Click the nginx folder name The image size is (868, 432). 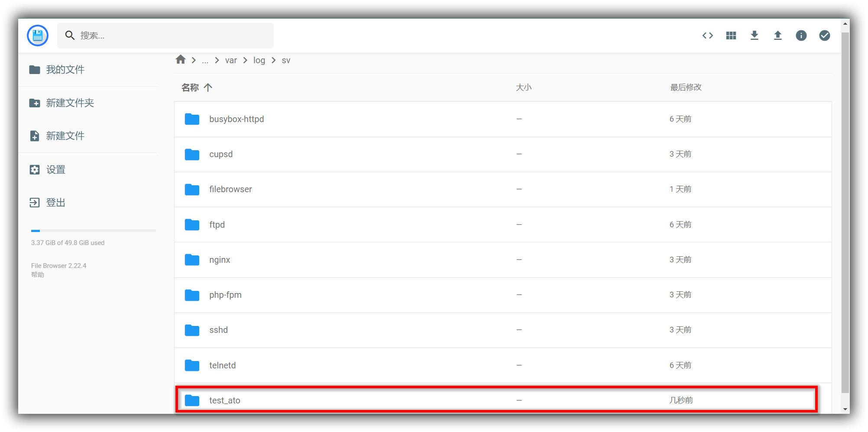click(x=220, y=260)
